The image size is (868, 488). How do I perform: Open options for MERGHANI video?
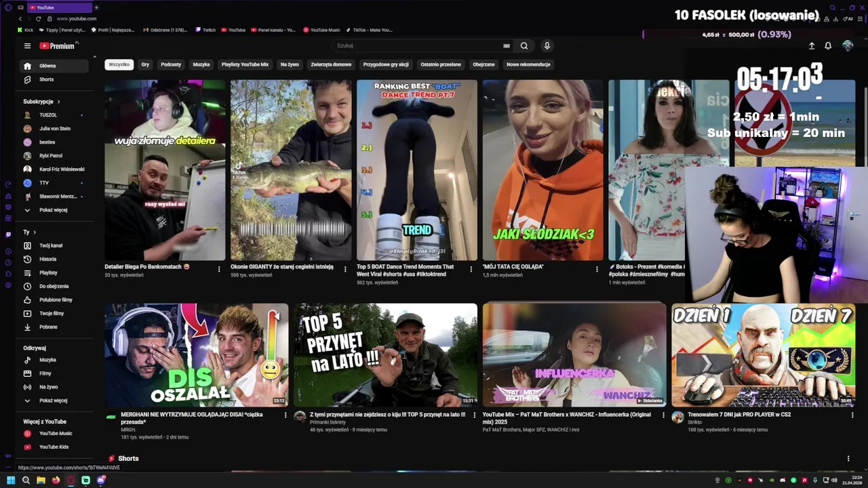(x=285, y=415)
